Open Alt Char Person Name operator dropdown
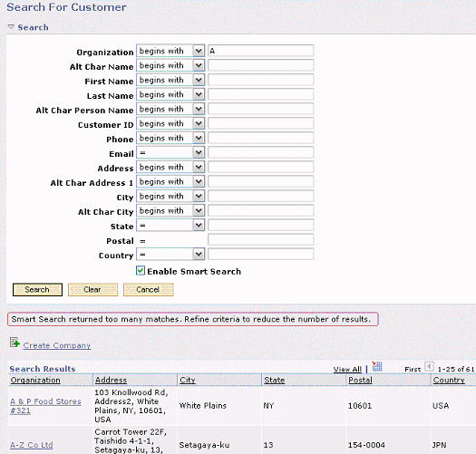Viewport: 476px width, 454px height. [x=170, y=109]
